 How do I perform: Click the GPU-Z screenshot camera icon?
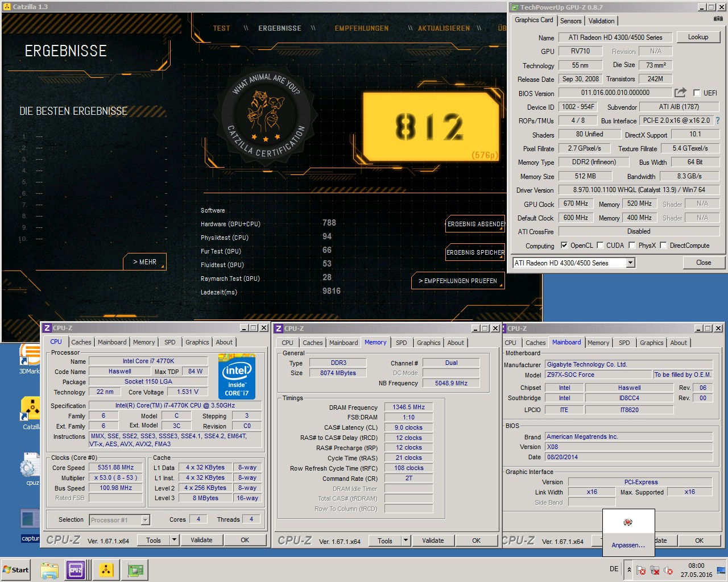point(718,19)
